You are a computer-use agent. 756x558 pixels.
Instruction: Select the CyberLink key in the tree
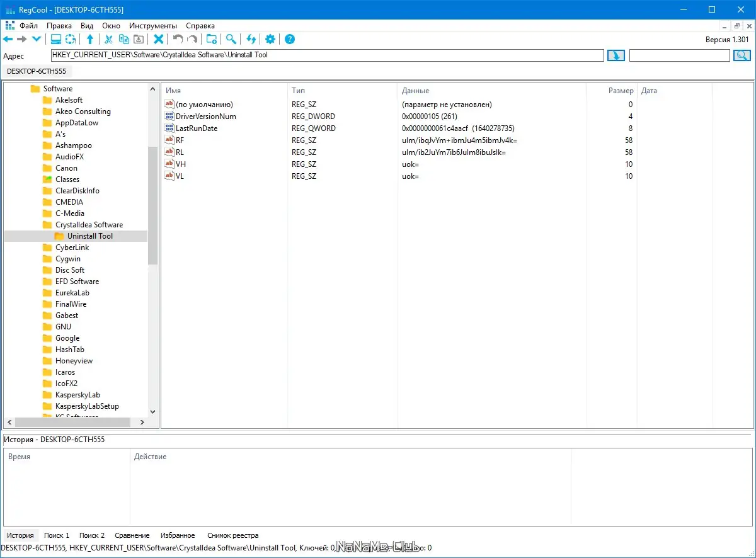(72, 248)
